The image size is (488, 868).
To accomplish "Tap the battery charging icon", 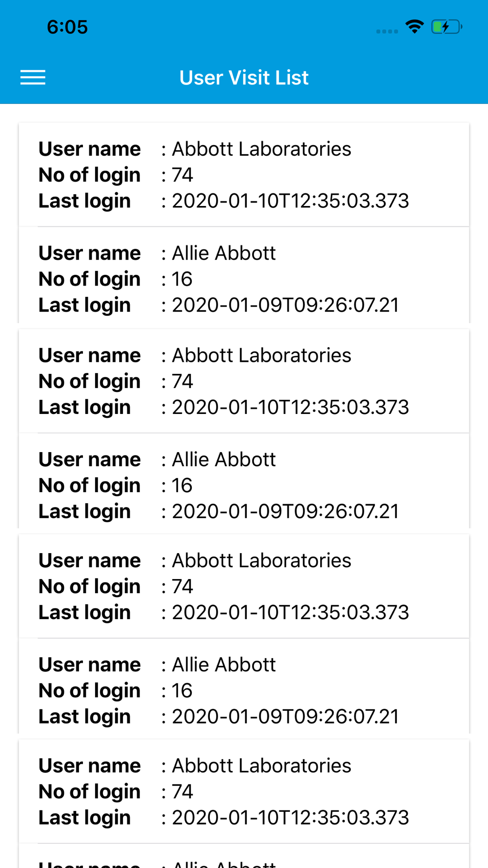I will (447, 26).
